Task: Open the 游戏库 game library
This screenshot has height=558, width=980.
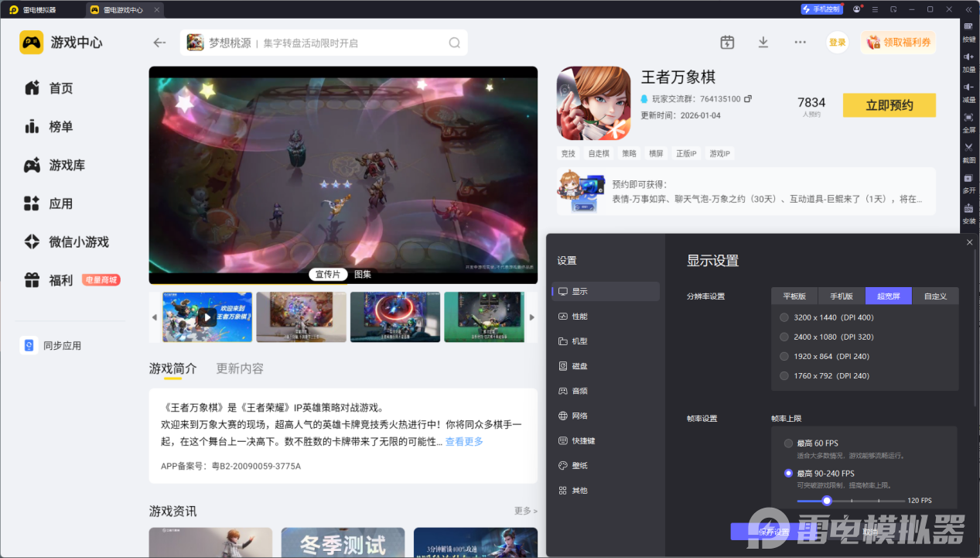Action: [x=54, y=165]
